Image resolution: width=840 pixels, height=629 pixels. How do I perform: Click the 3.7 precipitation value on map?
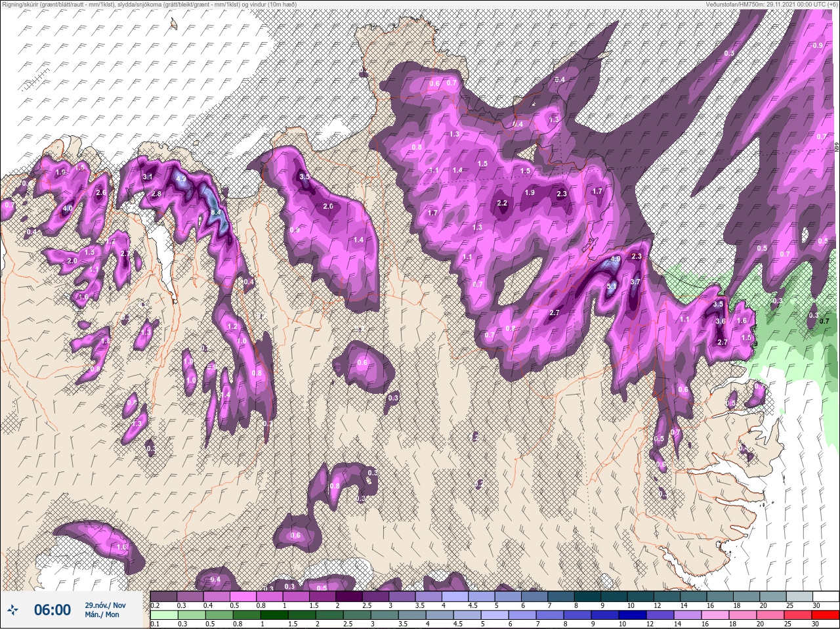pyautogui.click(x=635, y=282)
